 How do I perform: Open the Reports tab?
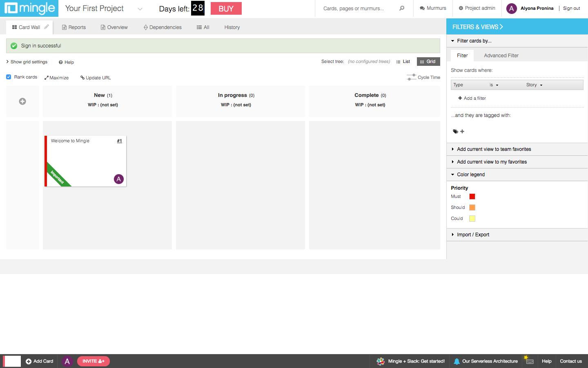(74, 27)
